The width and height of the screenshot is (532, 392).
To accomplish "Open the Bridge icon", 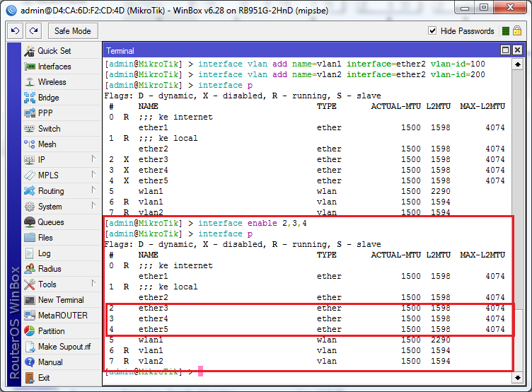I will pyautogui.click(x=30, y=98).
